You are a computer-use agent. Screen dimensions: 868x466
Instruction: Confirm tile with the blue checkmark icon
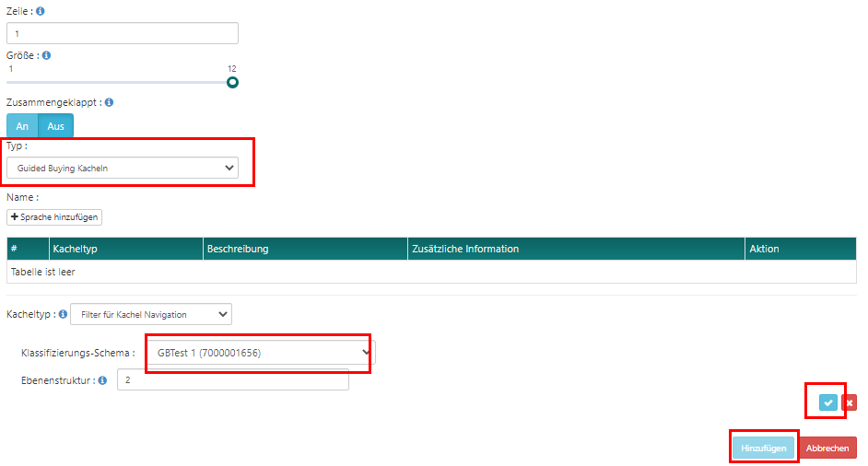[x=828, y=402]
